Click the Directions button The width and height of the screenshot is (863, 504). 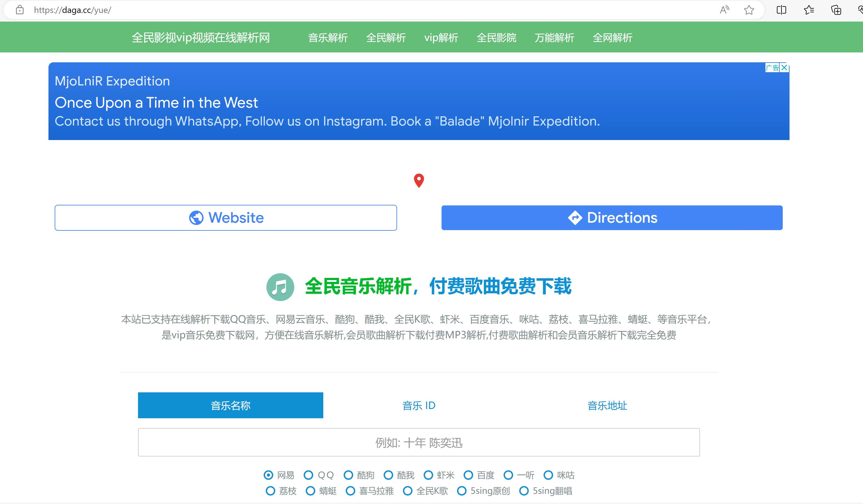[x=612, y=218]
